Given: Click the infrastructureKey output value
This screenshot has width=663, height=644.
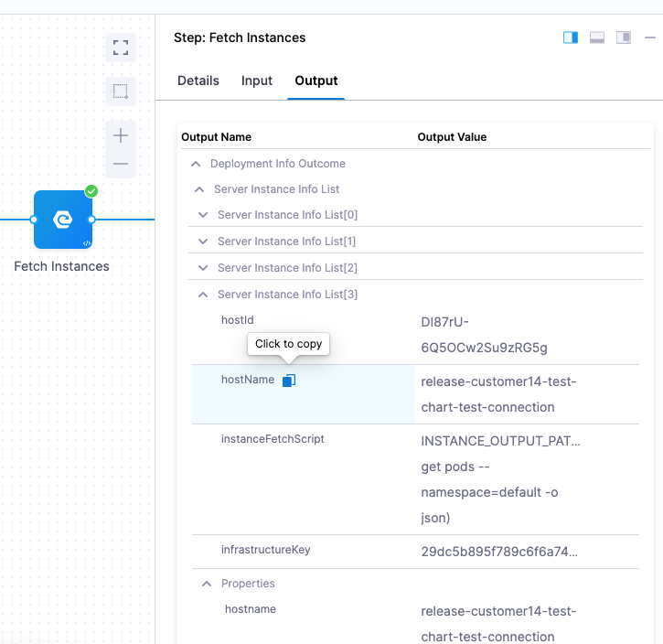Looking at the screenshot, I should coord(499,552).
